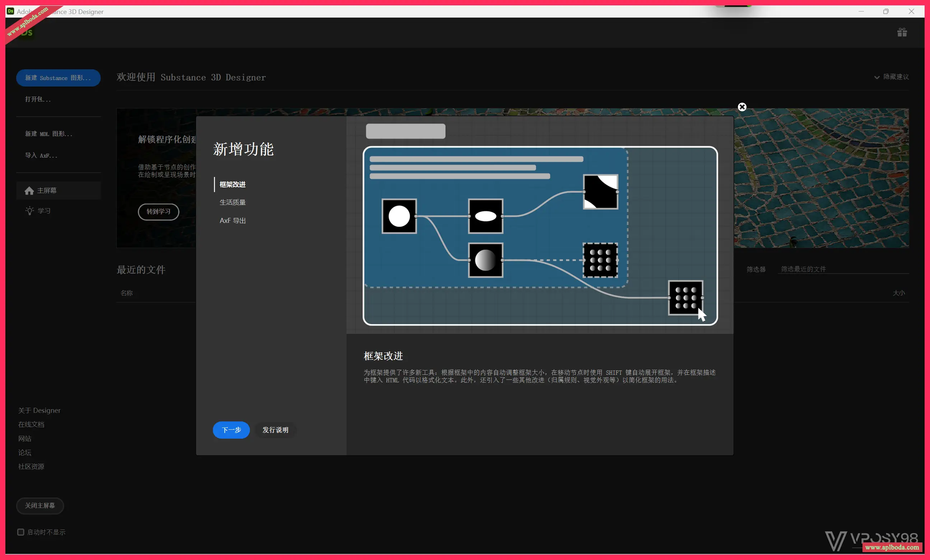
Task: Click the 新建 Substance 图形 button
Action: (x=58, y=78)
